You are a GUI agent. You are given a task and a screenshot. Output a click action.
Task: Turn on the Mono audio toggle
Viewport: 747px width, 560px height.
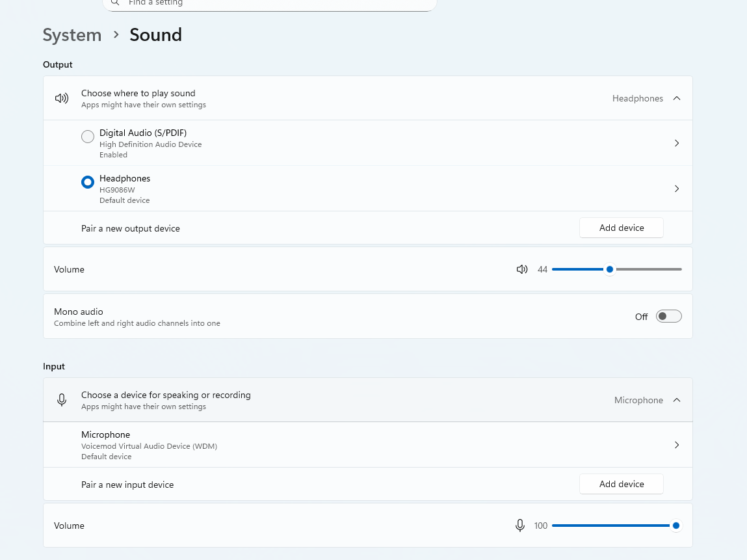[668, 317]
